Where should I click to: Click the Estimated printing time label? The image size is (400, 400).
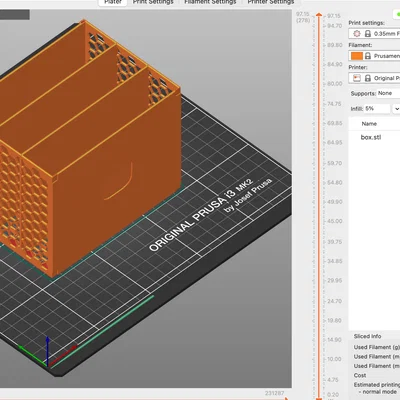(377, 385)
